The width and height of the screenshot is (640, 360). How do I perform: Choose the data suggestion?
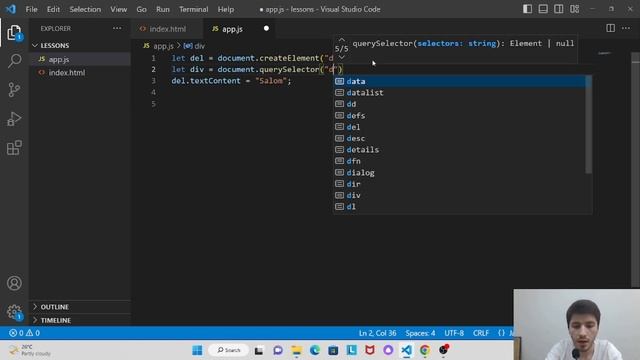point(460,81)
